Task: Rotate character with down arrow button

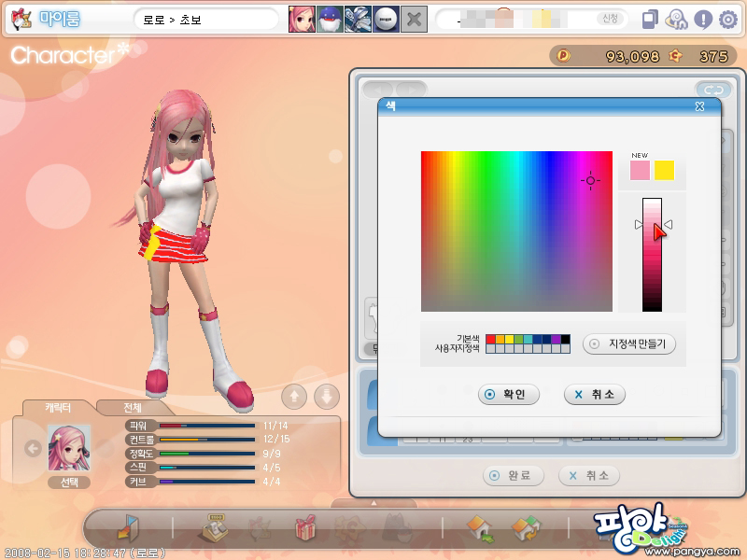Action: click(327, 396)
